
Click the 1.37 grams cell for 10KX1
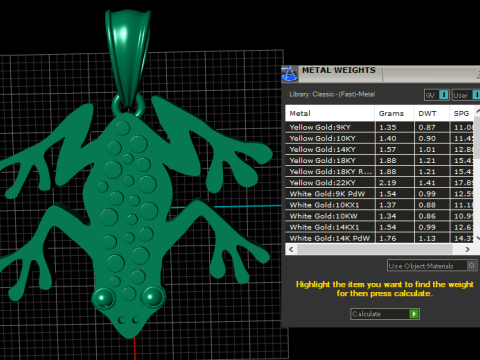point(394,205)
